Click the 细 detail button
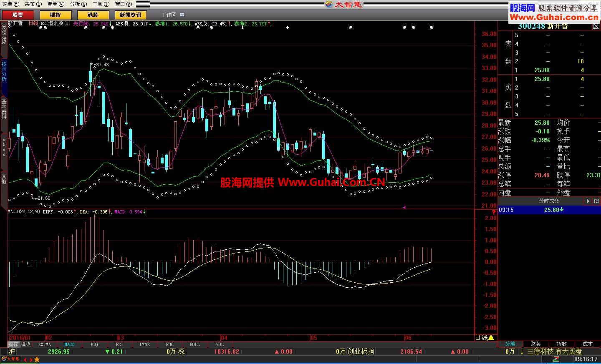Image resolution: width=601 pixels, height=364 pixels. point(596,201)
